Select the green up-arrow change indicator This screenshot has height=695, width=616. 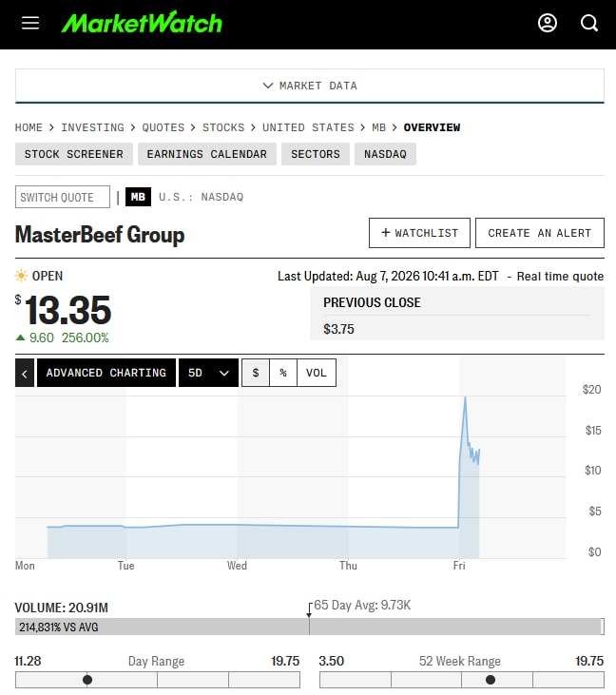[x=20, y=338]
